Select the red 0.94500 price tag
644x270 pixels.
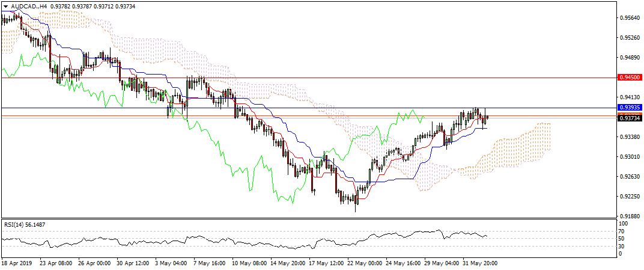pyautogui.click(x=630, y=78)
